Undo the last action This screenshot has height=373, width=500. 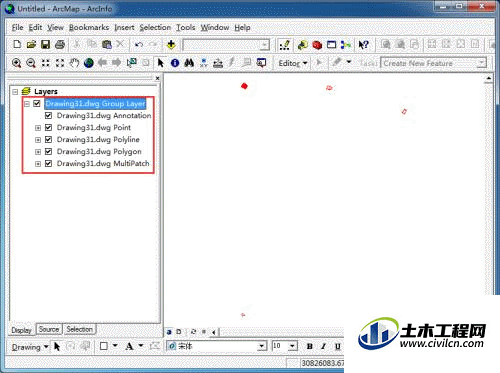[139, 44]
